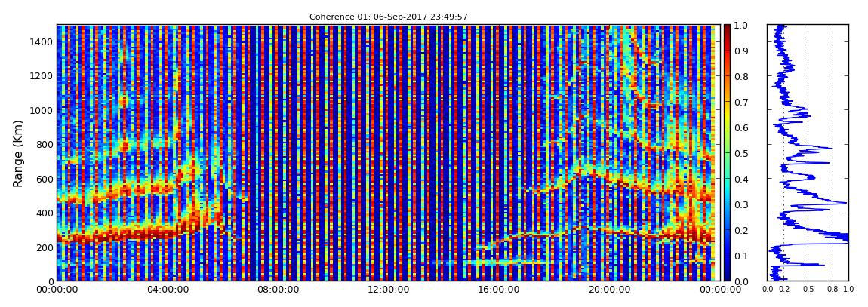The height and width of the screenshot is (307, 868).
Task: Click the blue coherence profile line plot
Action: [x=808, y=152]
